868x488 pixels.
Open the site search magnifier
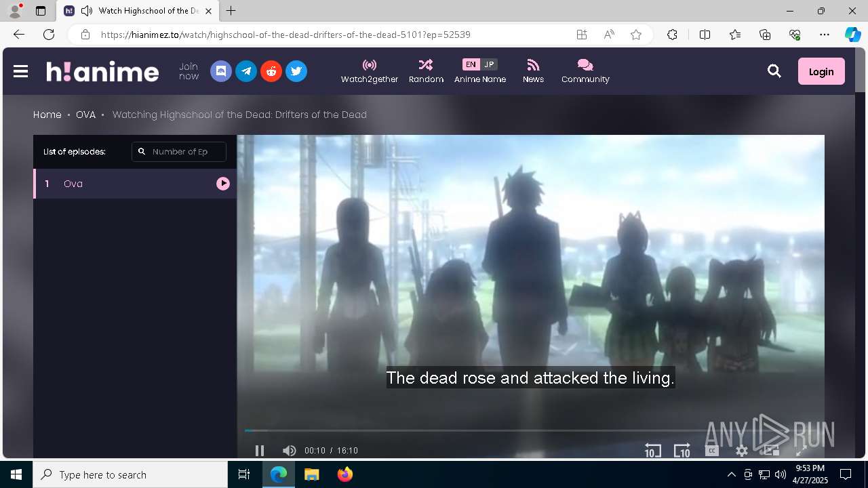(x=774, y=71)
